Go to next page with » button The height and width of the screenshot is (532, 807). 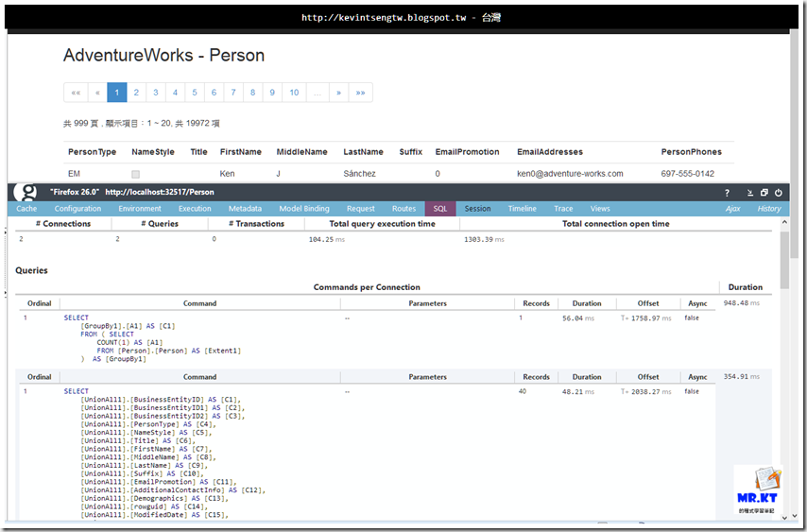click(338, 93)
